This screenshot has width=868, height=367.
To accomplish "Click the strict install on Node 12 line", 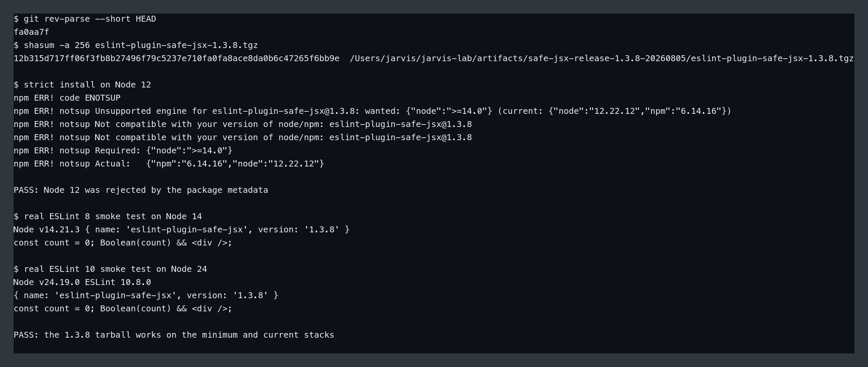I will pos(82,85).
